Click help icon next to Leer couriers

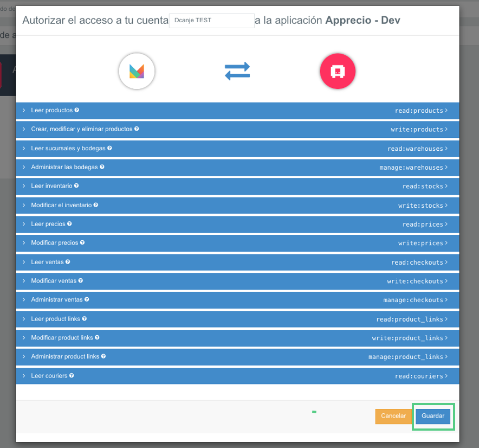[x=72, y=375]
